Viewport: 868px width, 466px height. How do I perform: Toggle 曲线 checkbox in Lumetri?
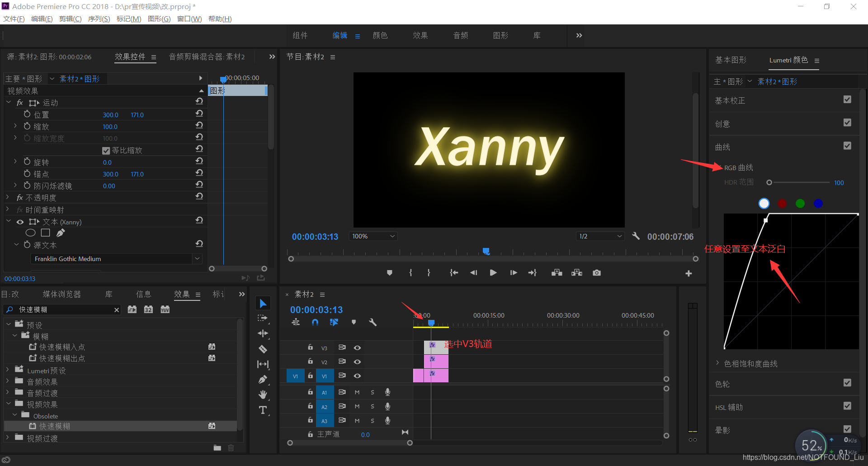click(x=847, y=146)
